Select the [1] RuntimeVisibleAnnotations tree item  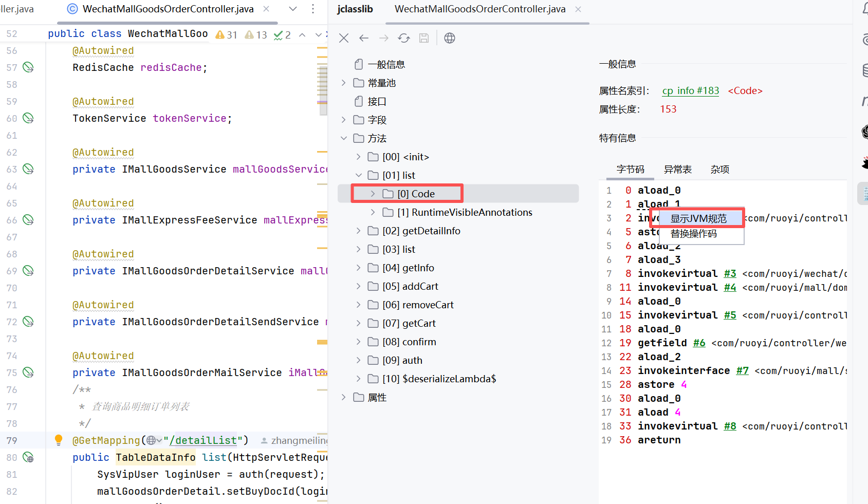pyautogui.click(x=465, y=212)
